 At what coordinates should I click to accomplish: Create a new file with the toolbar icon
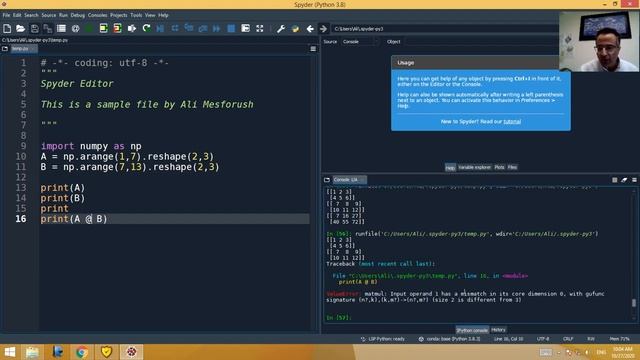(7, 29)
